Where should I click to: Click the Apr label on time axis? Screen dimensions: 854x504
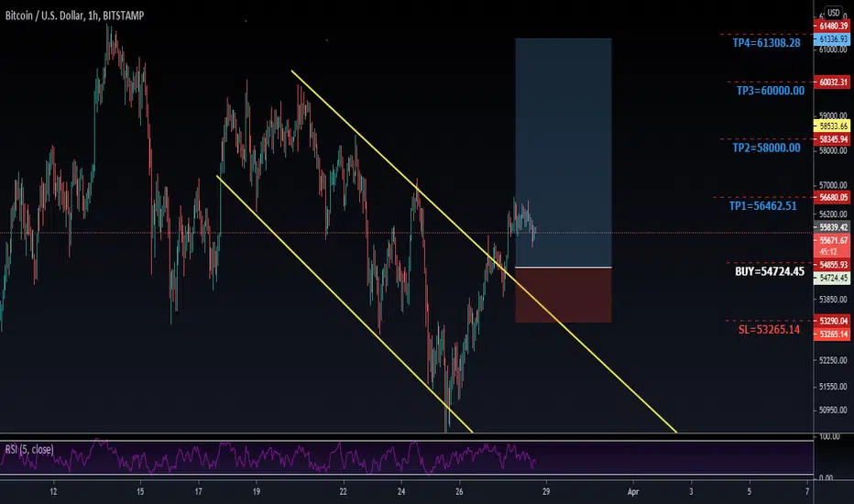click(633, 491)
